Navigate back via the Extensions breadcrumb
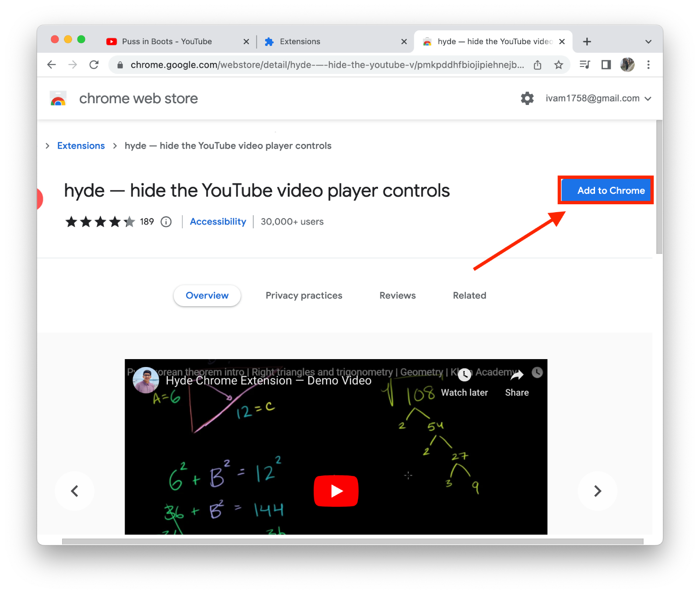700x594 pixels. point(81,146)
